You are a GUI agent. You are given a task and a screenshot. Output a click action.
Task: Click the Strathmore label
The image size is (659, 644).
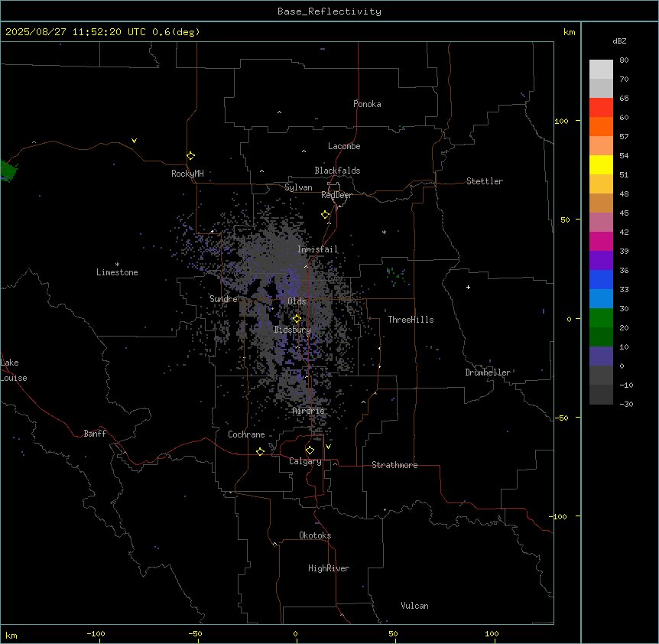pyautogui.click(x=394, y=465)
